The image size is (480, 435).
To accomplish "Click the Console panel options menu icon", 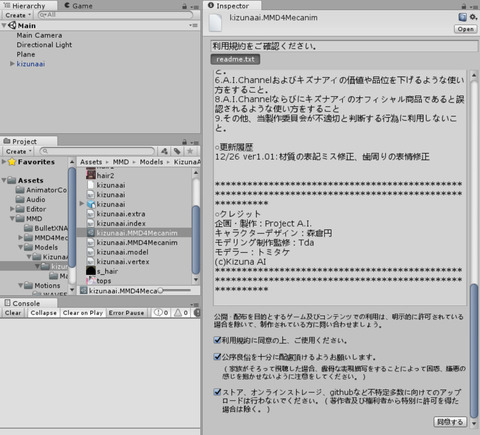I will (x=194, y=304).
